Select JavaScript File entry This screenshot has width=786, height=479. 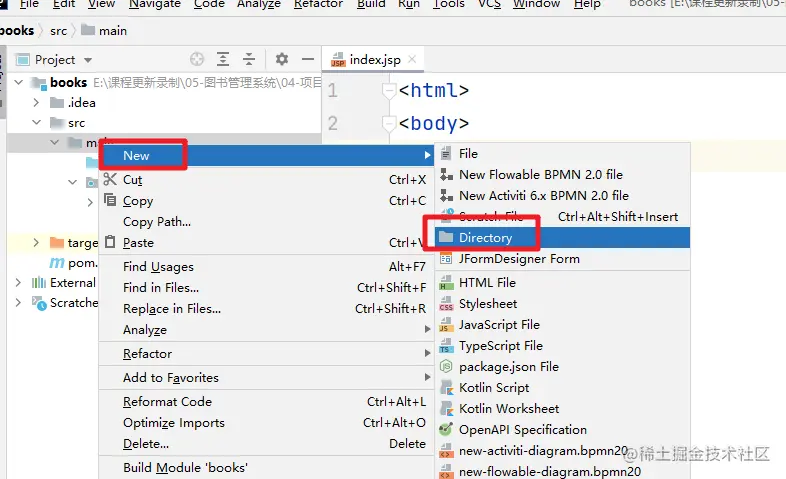click(x=562, y=325)
